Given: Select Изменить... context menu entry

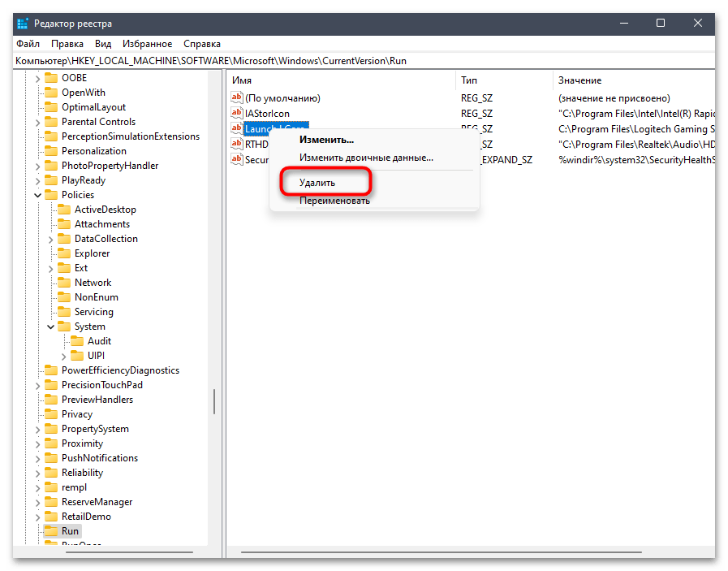Looking at the screenshot, I should [x=326, y=140].
